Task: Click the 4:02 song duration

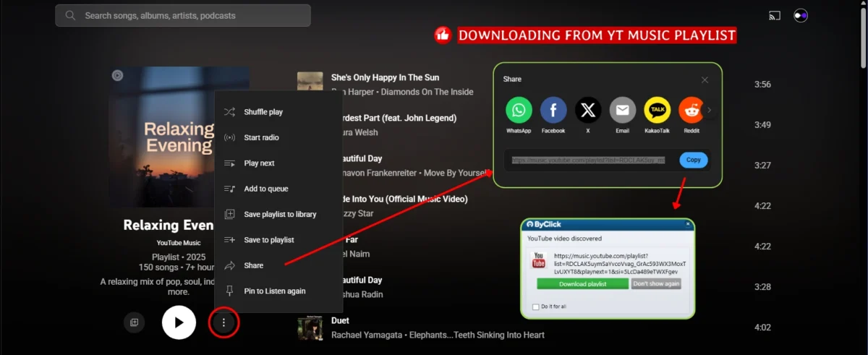Action: click(762, 328)
